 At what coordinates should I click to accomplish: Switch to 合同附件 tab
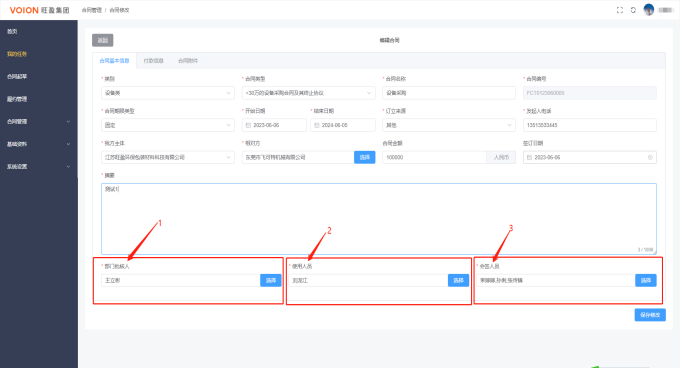[x=188, y=61]
